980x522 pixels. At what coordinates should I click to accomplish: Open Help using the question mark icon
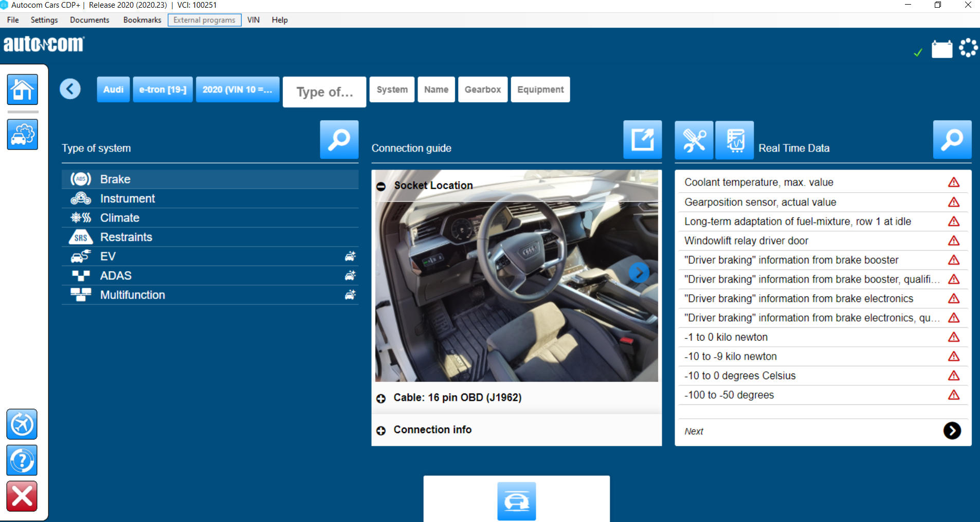point(22,460)
